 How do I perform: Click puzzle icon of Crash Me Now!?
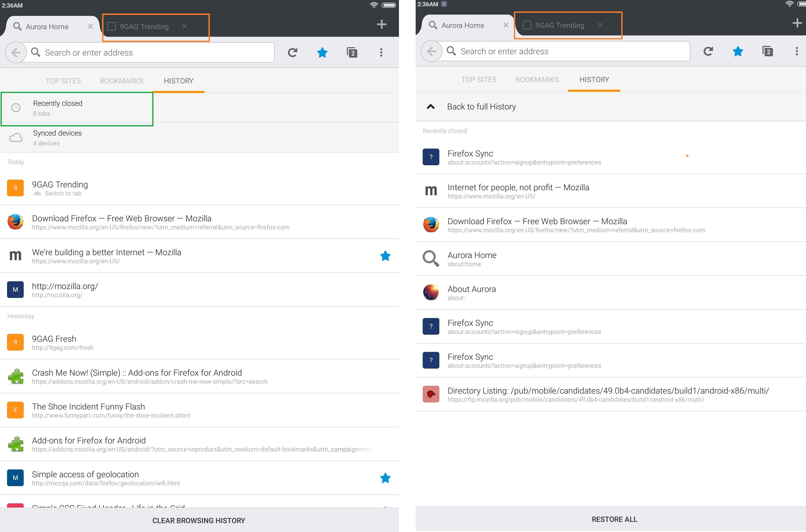[16, 376]
